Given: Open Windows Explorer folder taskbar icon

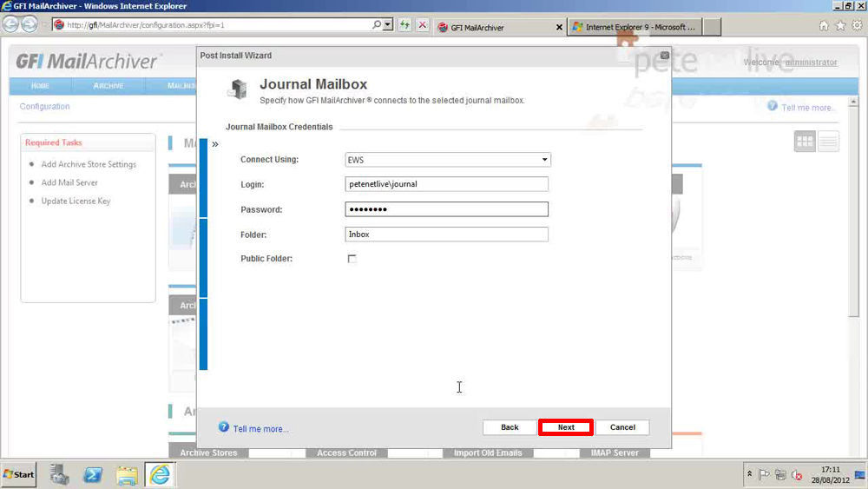Looking at the screenshot, I should pyautogui.click(x=127, y=474).
